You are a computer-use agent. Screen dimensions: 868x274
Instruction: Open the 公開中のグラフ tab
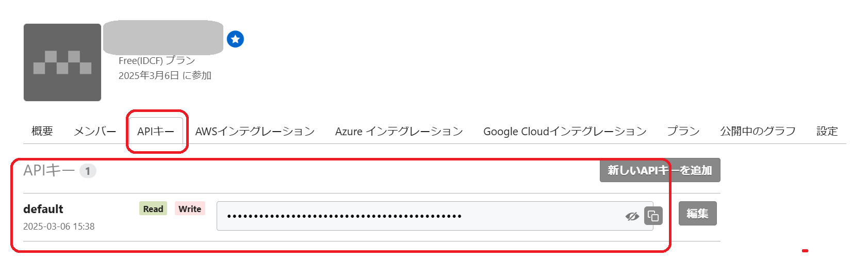pos(758,131)
